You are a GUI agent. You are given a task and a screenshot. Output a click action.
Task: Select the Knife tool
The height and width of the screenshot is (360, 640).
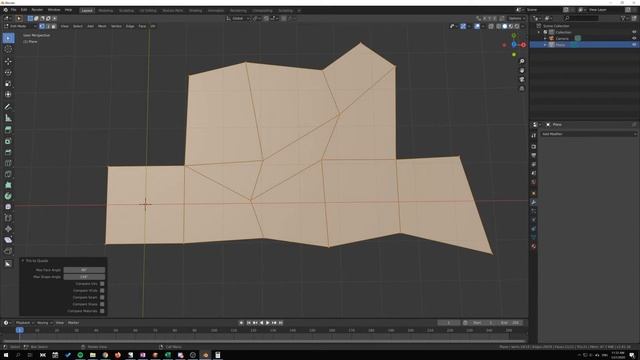(x=8, y=174)
